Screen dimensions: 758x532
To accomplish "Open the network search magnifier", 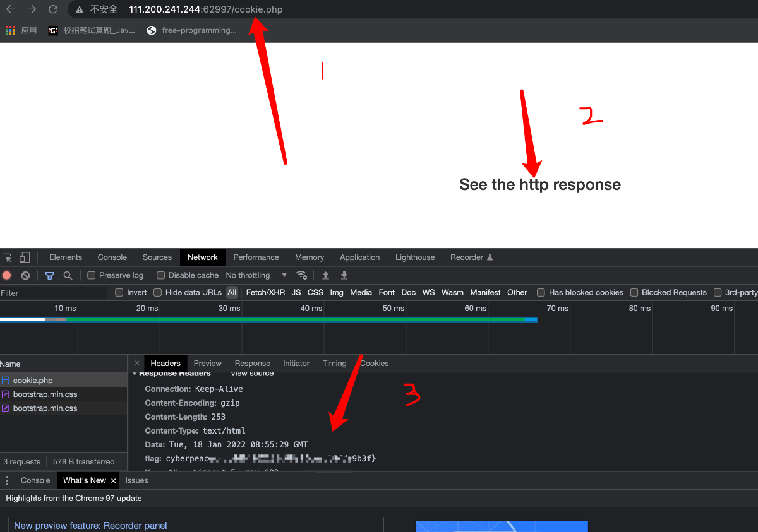I will pos(68,275).
